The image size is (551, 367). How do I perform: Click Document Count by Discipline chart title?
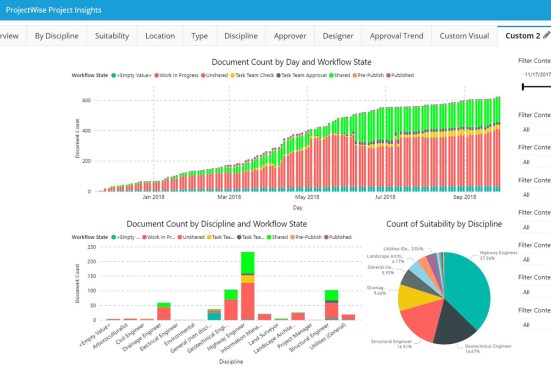click(216, 224)
